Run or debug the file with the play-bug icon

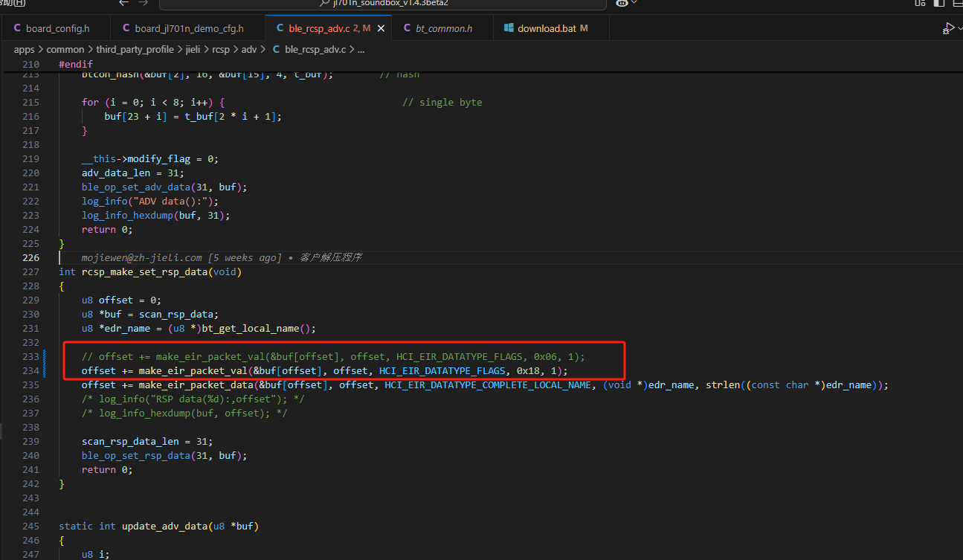coord(947,28)
